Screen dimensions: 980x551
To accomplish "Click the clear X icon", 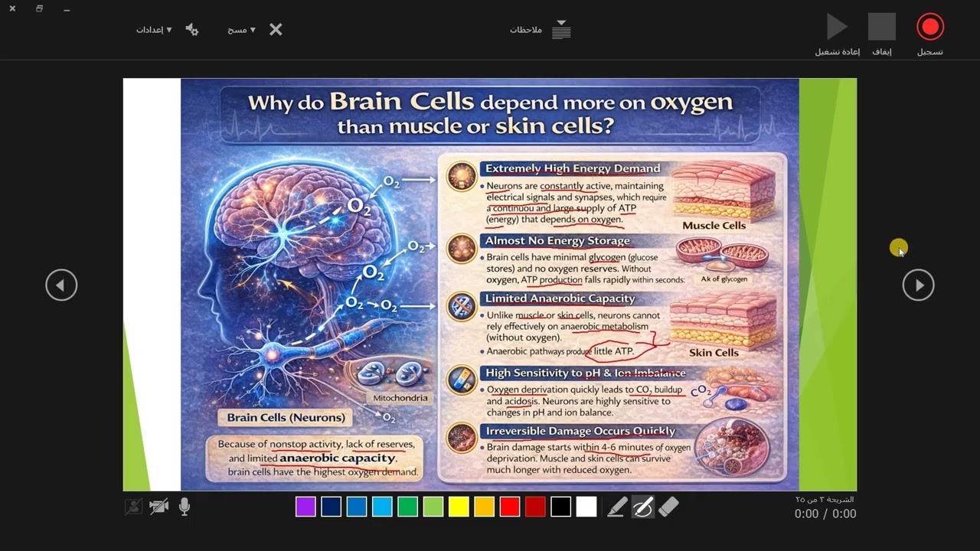I will coord(276,29).
